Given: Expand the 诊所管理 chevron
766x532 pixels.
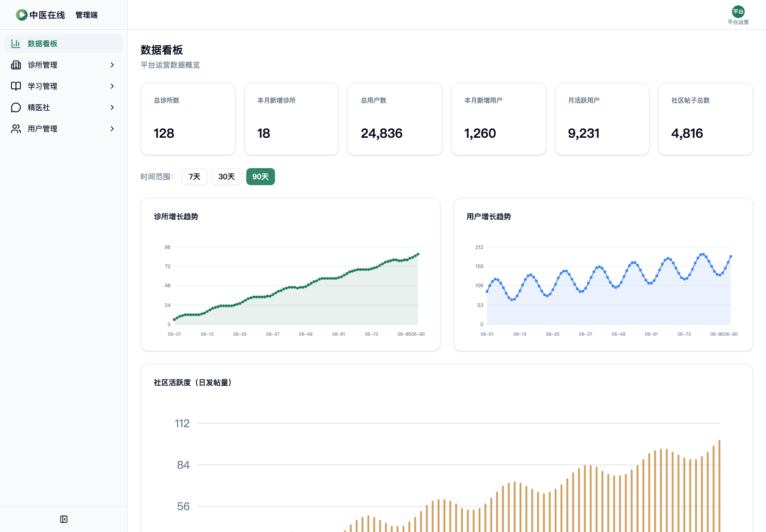Looking at the screenshot, I should click(112, 65).
